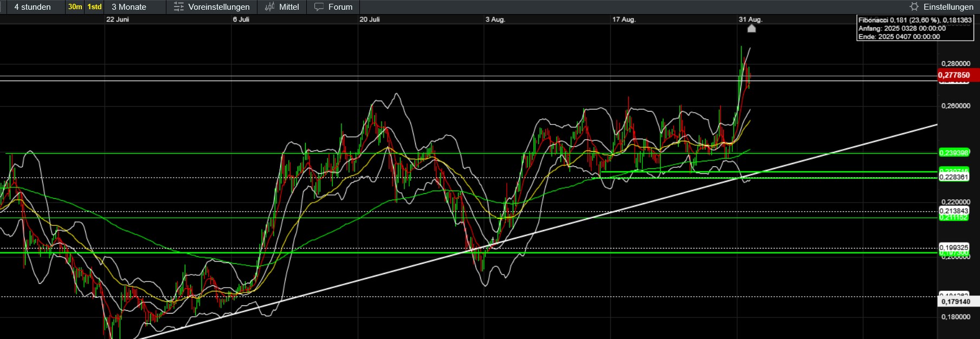Switch to the 30m interval shortcut
The height and width of the screenshot is (339, 980).
click(75, 7)
